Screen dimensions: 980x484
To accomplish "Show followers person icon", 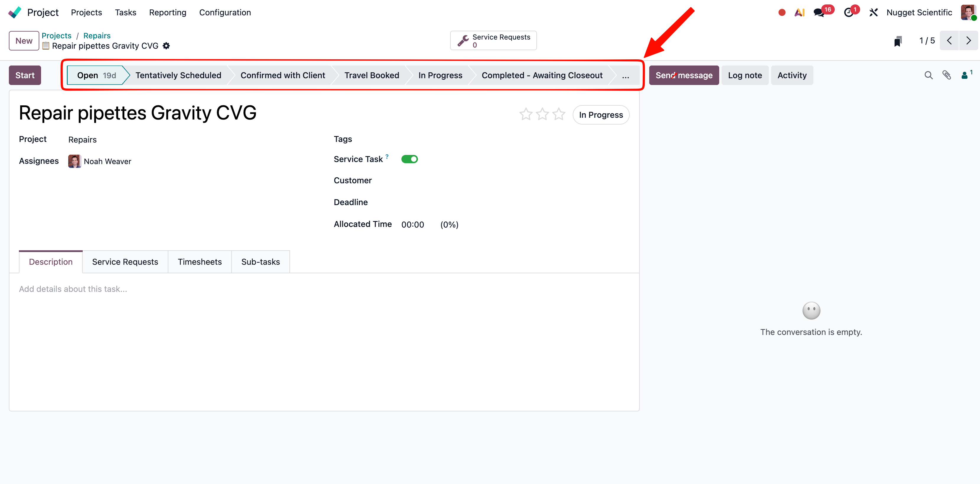I will [964, 75].
